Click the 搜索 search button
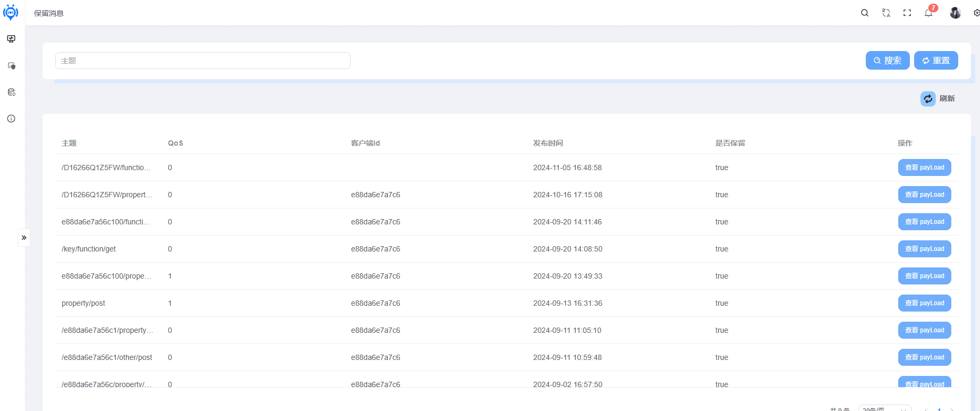 point(888,61)
